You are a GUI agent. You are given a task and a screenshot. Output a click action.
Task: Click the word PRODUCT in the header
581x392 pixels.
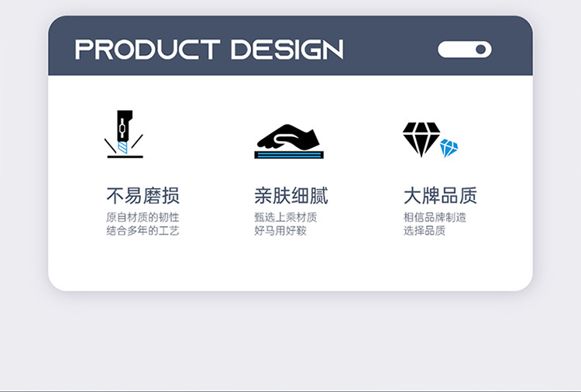(147, 50)
